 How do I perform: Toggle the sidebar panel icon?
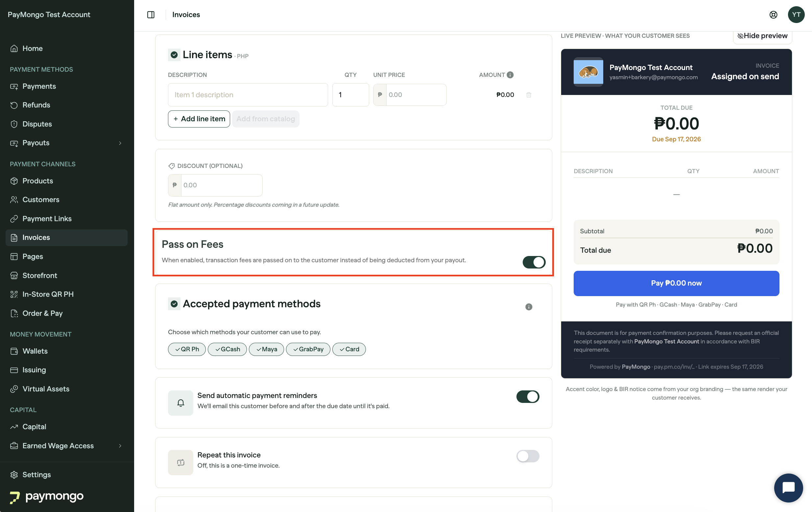(151, 14)
